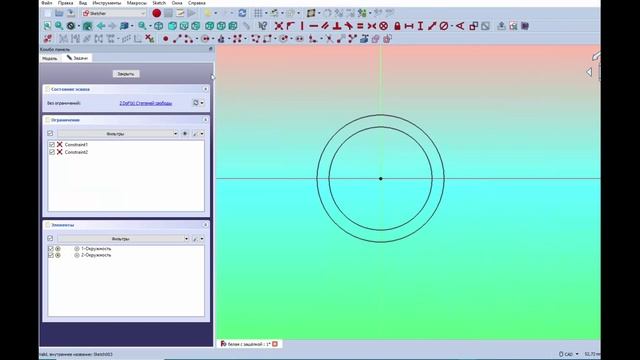The image size is (640, 360).
Task: Open the Sketch menu
Action: [x=159, y=3]
